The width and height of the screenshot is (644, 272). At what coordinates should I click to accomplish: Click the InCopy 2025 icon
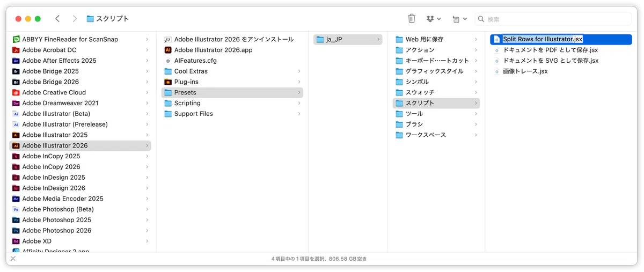[x=16, y=156]
